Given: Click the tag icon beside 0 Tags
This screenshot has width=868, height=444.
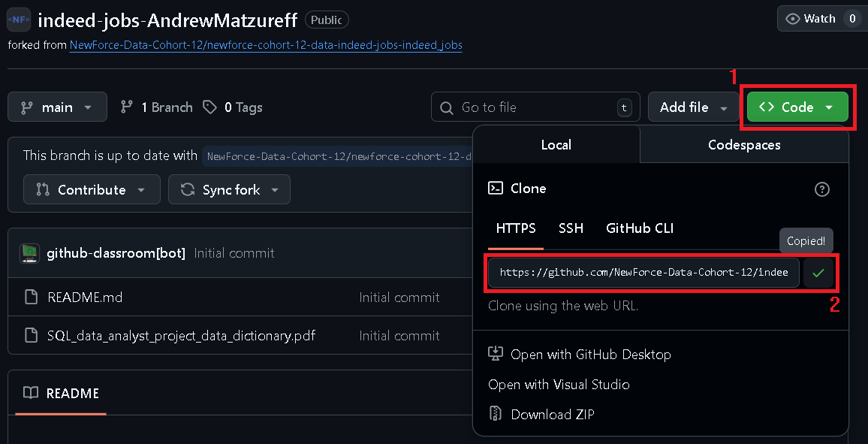Looking at the screenshot, I should tap(209, 107).
